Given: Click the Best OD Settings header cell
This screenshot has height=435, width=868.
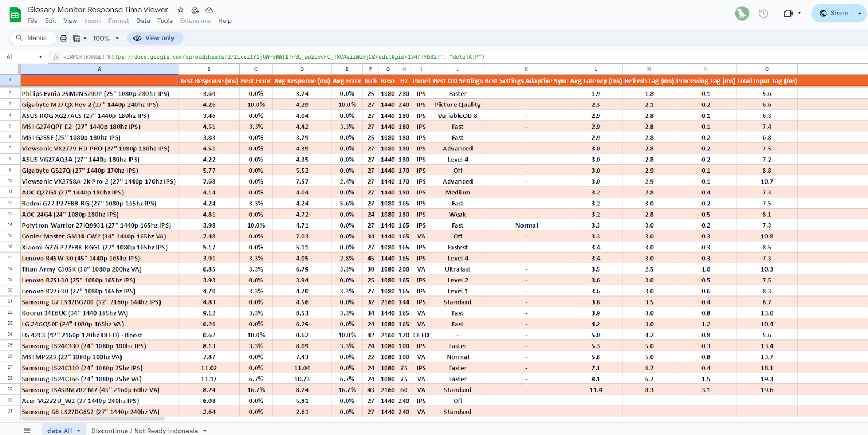Looking at the screenshot, I should (458, 80).
